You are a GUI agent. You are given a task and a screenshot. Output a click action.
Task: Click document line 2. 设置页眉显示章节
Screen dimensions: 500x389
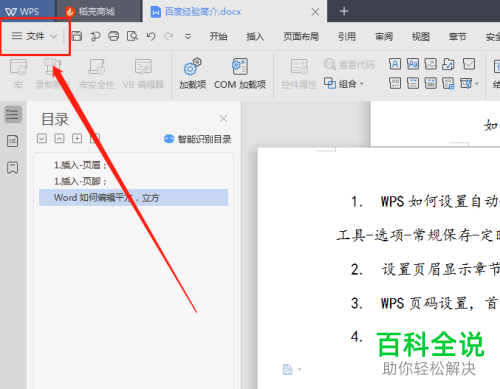pyautogui.click(x=425, y=269)
